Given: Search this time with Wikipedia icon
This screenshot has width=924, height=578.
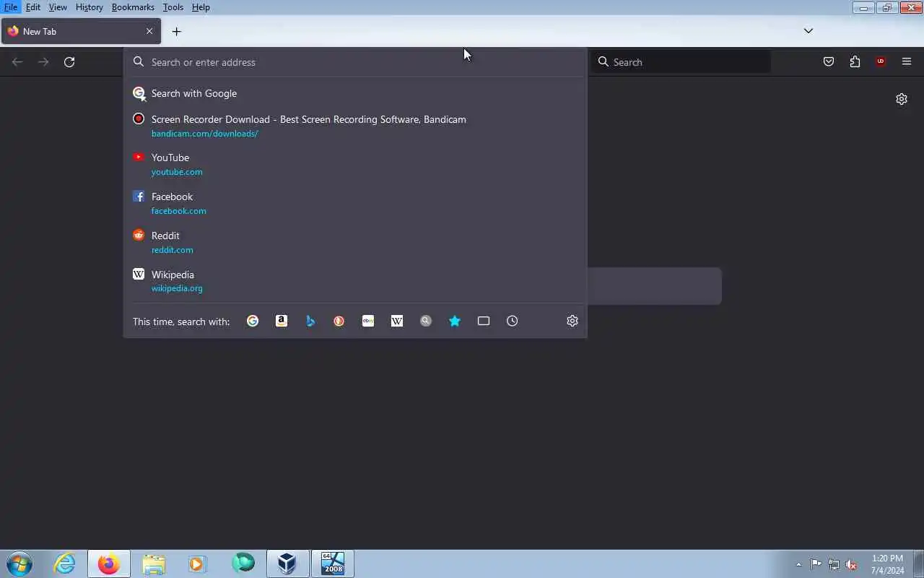Looking at the screenshot, I should click(x=397, y=321).
